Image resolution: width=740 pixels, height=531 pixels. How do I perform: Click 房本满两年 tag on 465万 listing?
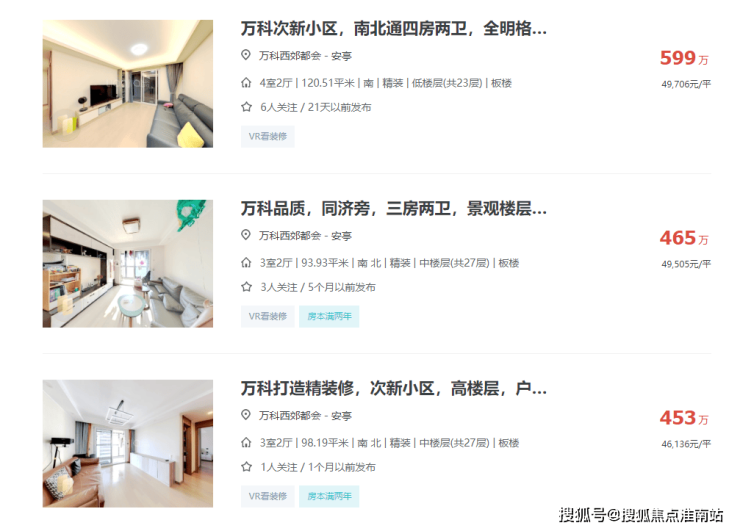[x=329, y=316]
